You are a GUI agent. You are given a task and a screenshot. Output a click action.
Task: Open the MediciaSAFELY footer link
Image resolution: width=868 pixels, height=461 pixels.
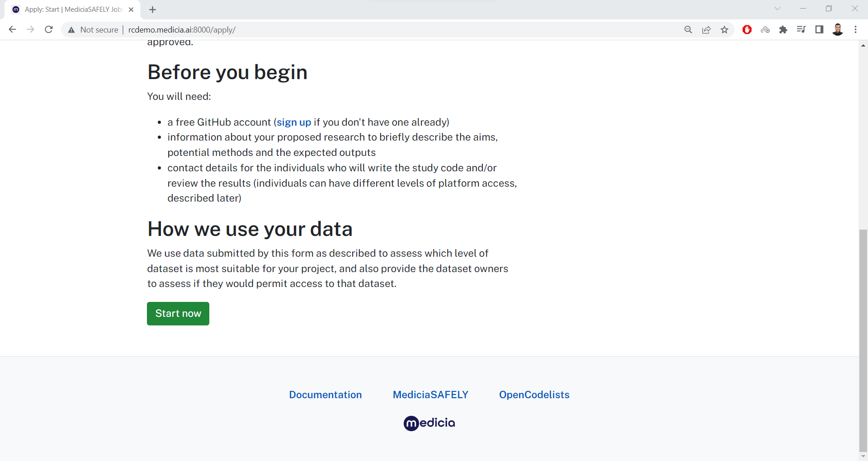[x=430, y=395]
